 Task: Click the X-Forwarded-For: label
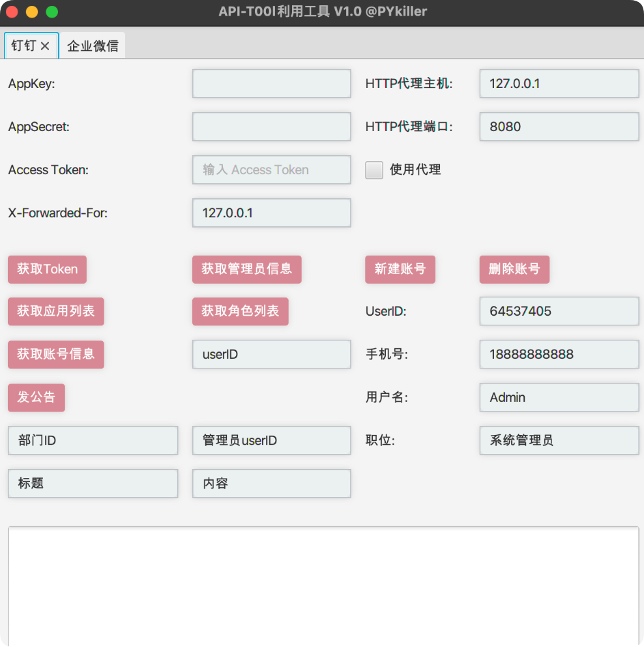58,213
